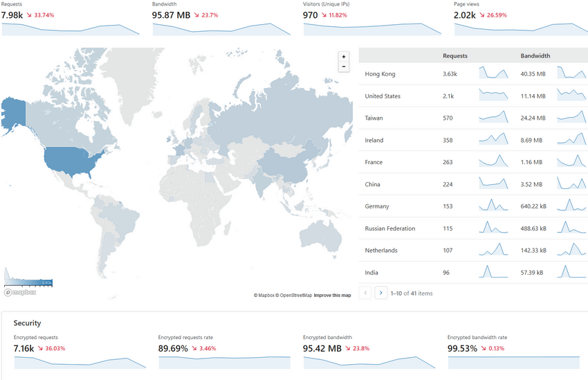This screenshot has height=380, width=588.
Task: Click the Page views 2.02k card
Action: [519, 19]
